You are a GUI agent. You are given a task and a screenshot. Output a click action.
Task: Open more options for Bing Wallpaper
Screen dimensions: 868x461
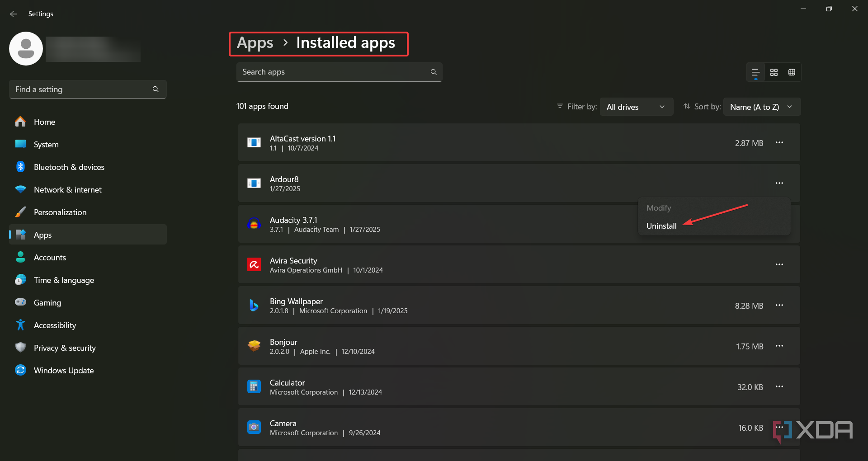pos(779,305)
